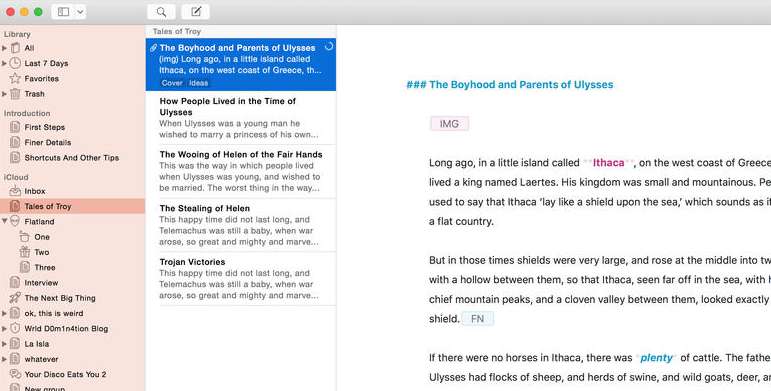Select The Boyhood and Parents of Ulysses sheet

click(x=241, y=64)
